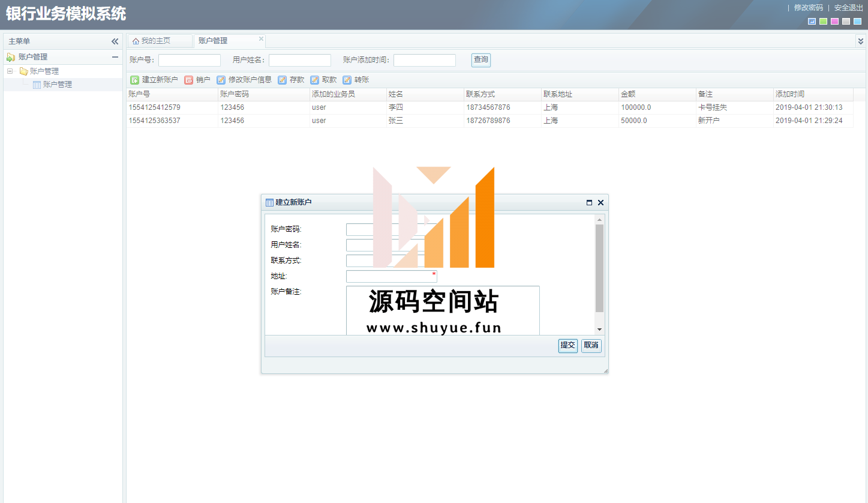The width and height of the screenshot is (868, 503).
Task: Focus the 用户姓名 field in the dialog
Action: (392, 245)
